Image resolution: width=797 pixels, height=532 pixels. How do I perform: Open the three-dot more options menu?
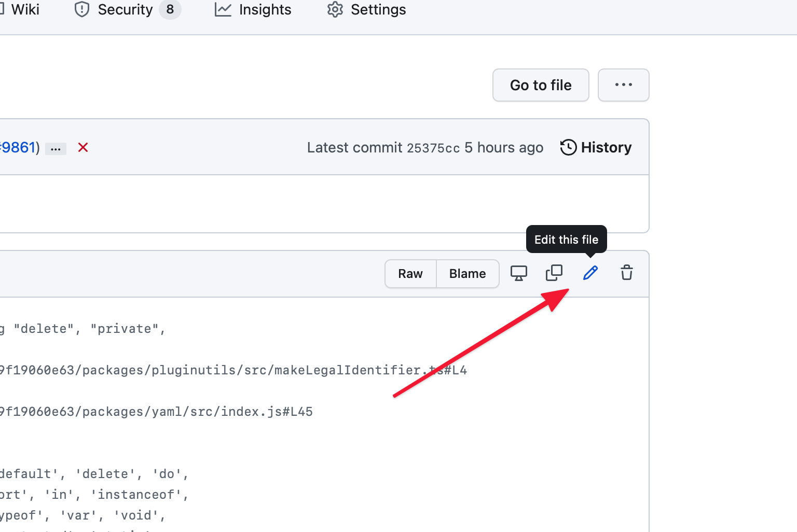(x=624, y=85)
